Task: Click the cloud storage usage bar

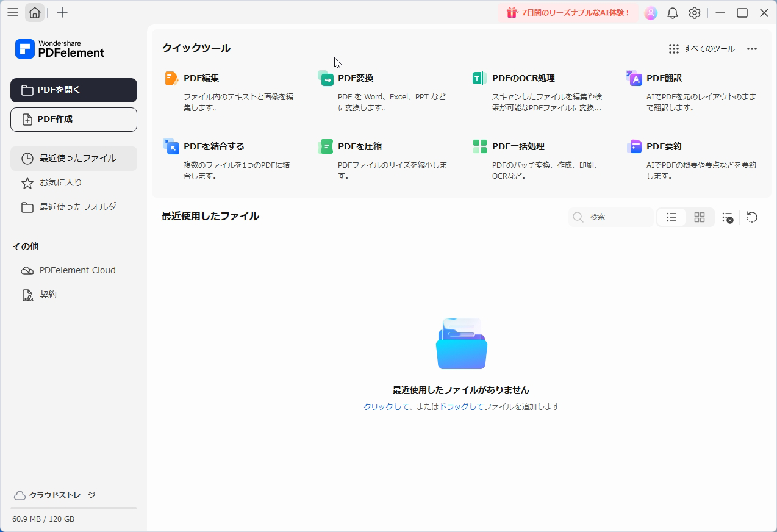Action: [73, 508]
